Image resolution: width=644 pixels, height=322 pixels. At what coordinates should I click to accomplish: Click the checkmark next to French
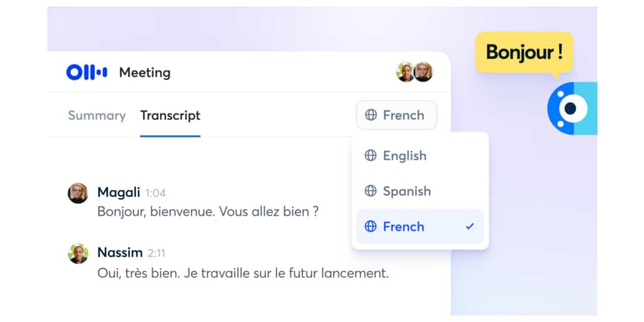[x=470, y=226]
